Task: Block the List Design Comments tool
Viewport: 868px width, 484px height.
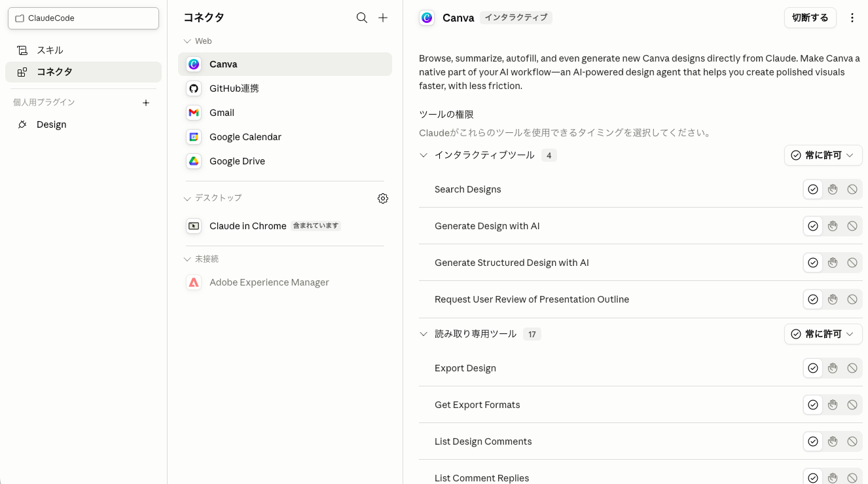Action: point(852,441)
